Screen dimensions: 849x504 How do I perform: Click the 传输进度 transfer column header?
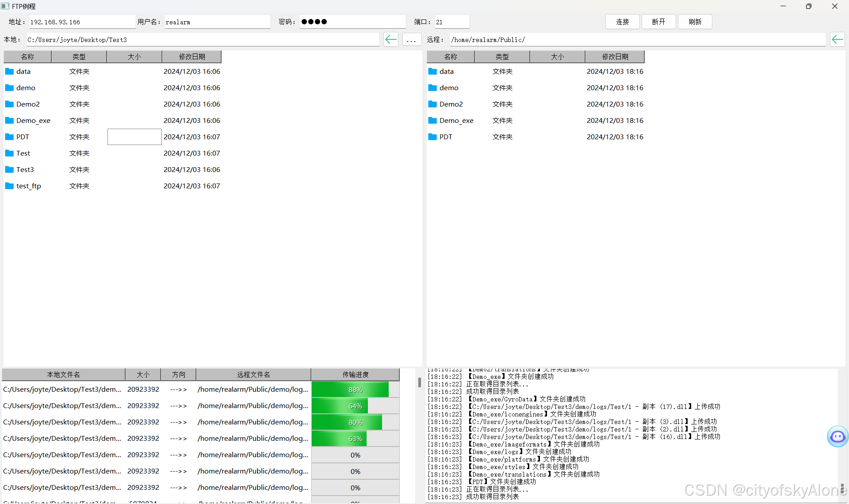[x=355, y=374]
